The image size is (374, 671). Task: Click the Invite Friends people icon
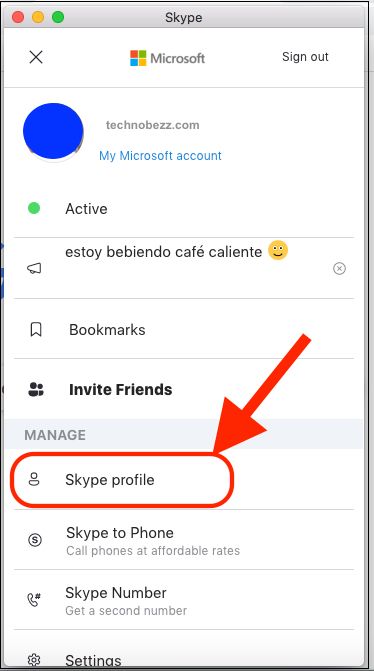point(36,389)
